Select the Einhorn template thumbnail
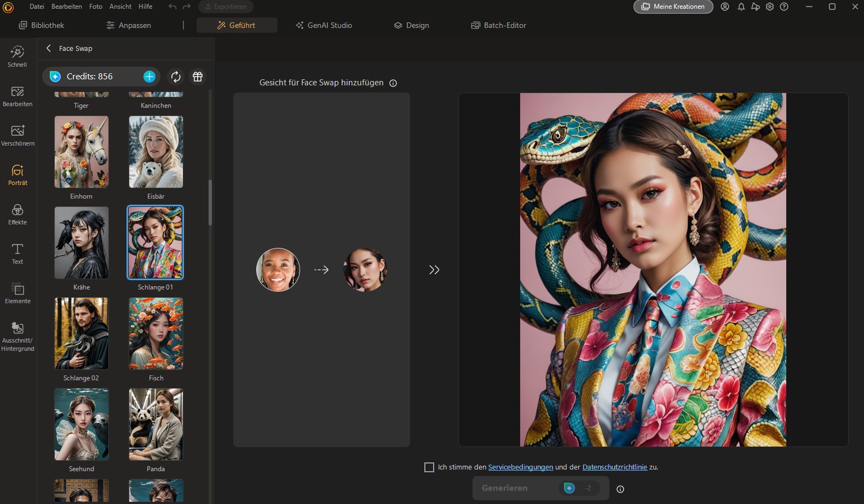The height and width of the screenshot is (504, 864). (x=82, y=152)
